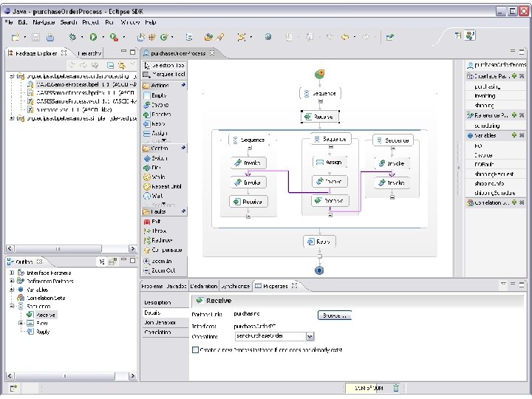The height and width of the screenshot is (399, 532).
Task: Click the start node at diagram top
Action: click(319, 74)
